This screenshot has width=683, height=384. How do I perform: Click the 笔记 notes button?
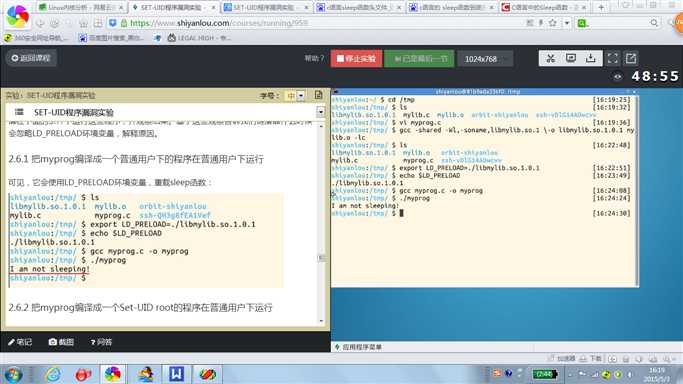[20, 342]
